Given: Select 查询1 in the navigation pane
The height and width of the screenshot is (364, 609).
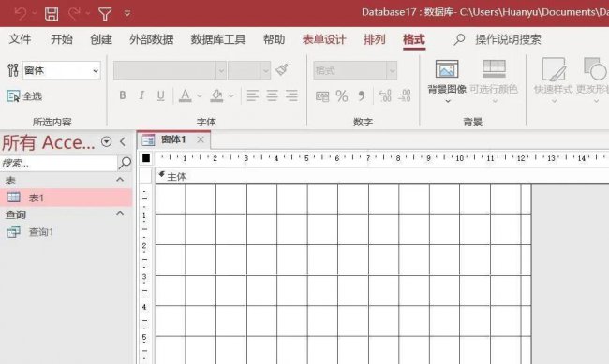Looking at the screenshot, I should click(x=66, y=232).
